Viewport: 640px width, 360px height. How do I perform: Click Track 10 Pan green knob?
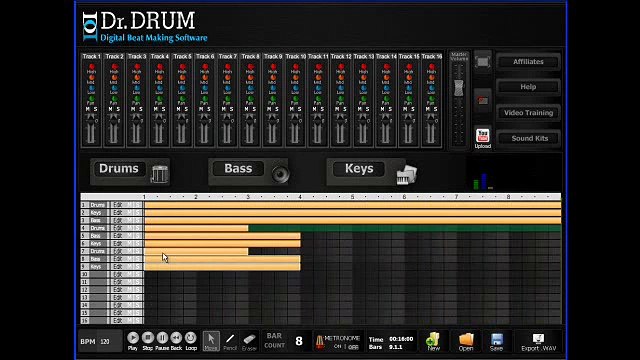coord(296,98)
